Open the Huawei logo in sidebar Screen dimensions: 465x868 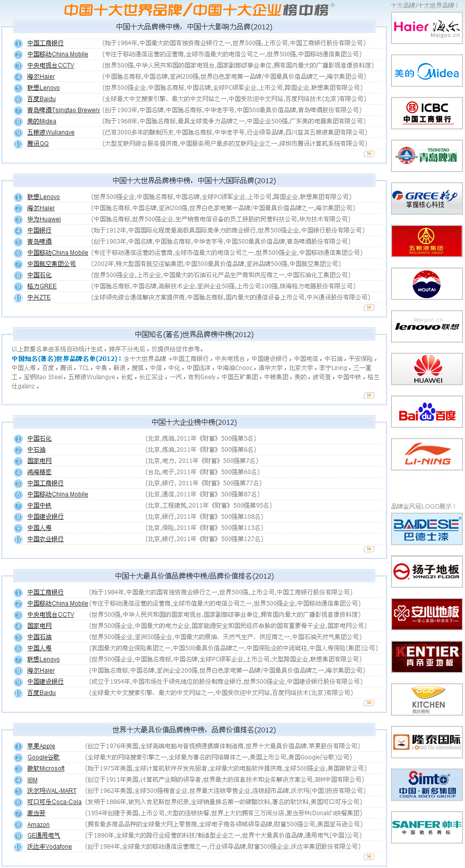(427, 369)
